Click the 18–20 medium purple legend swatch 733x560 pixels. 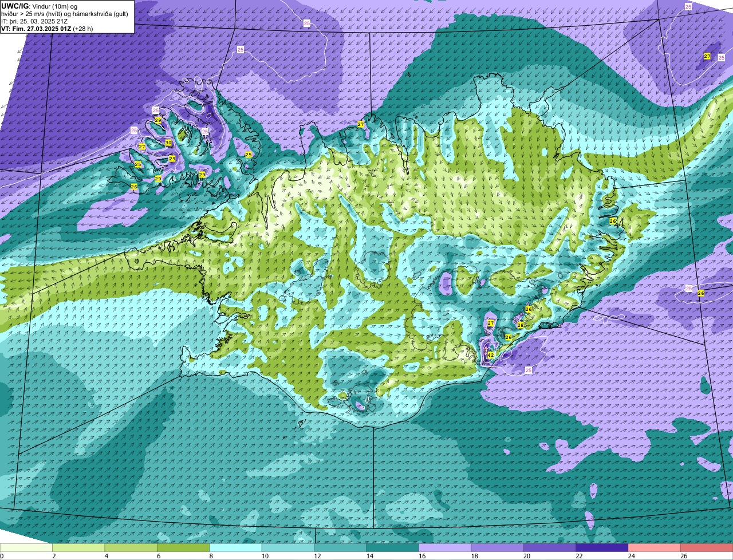tap(498, 548)
